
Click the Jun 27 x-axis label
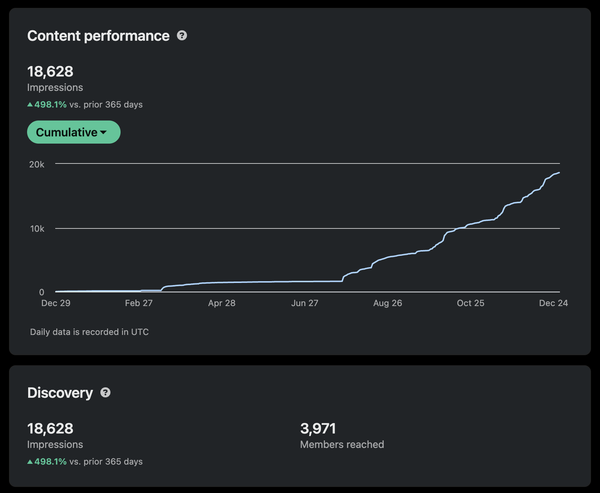point(305,302)
